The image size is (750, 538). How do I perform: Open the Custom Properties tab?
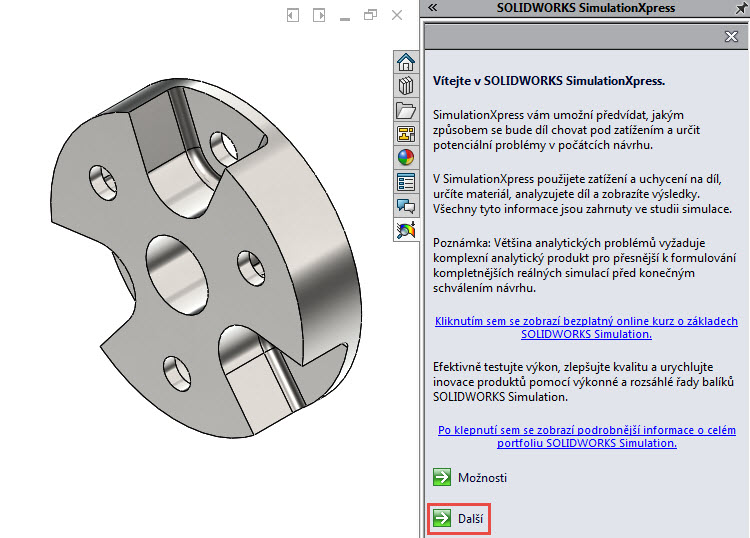[406, 182]
